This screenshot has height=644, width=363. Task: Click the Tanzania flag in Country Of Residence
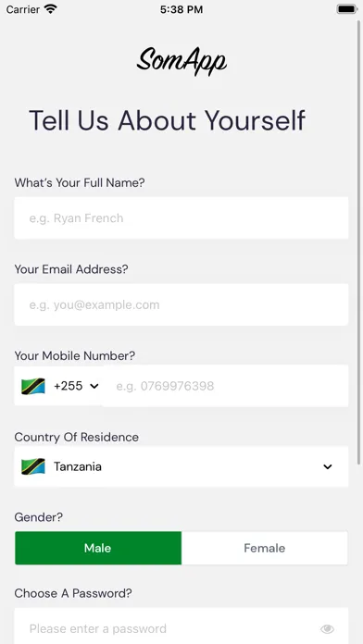(x=33, y=466)
